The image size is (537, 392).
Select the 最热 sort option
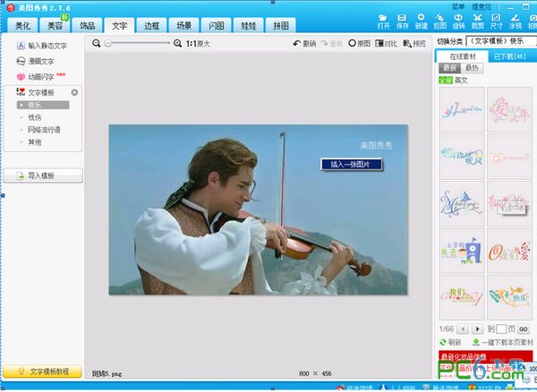(472, 68)
